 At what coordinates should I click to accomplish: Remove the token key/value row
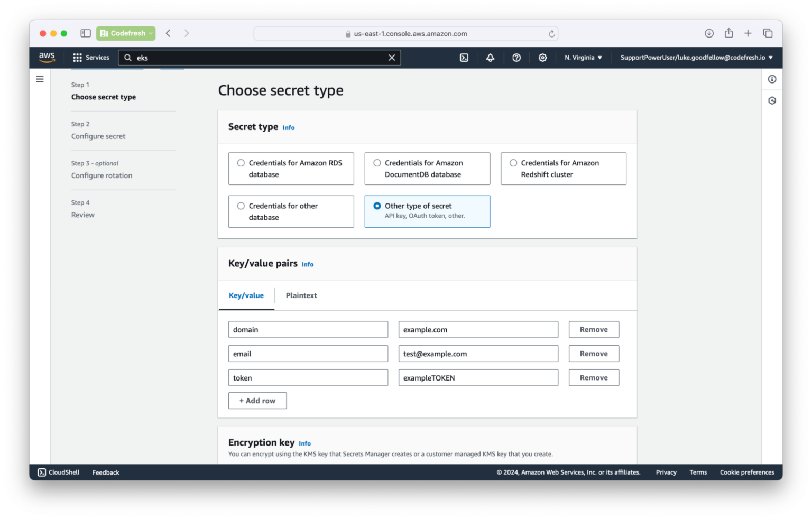coord(593,377)
